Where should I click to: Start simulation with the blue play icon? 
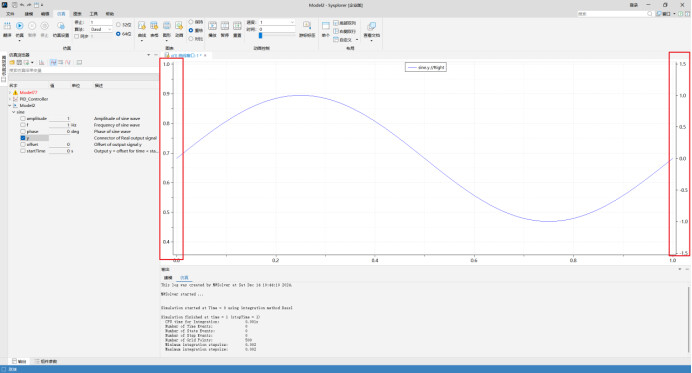[x=19, y=26]
